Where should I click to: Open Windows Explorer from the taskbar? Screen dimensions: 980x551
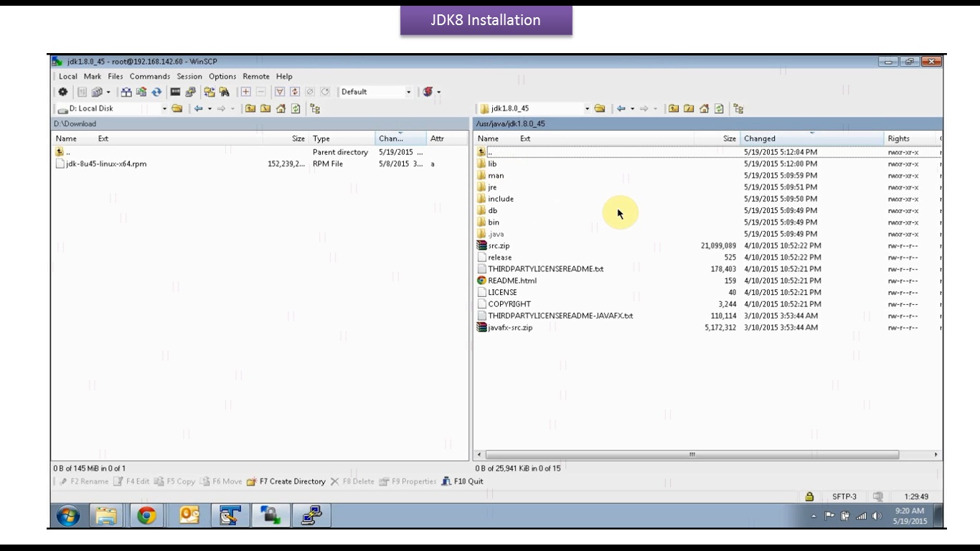tap(105, 515)
